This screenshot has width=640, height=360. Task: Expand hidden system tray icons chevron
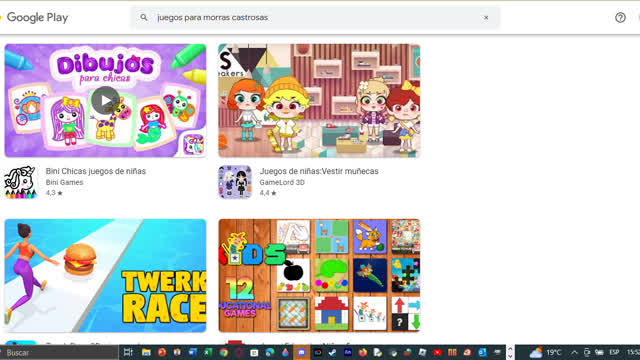tap(574, 352)
